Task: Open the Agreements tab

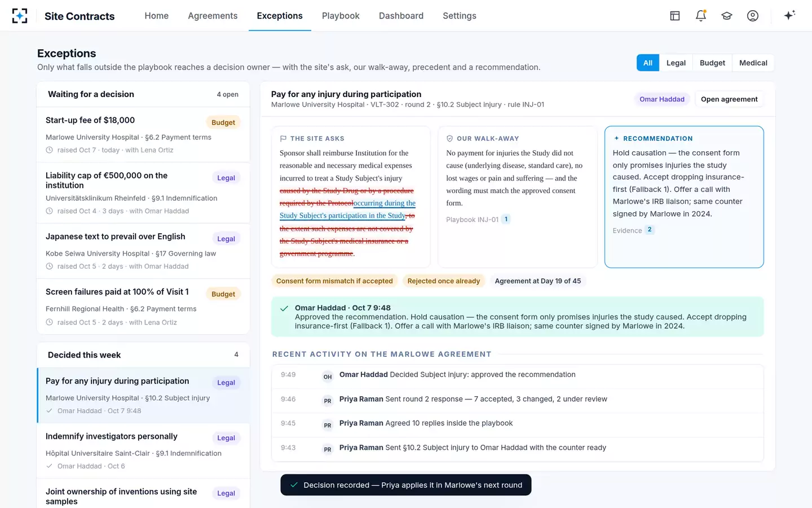Action: point(213,16)
